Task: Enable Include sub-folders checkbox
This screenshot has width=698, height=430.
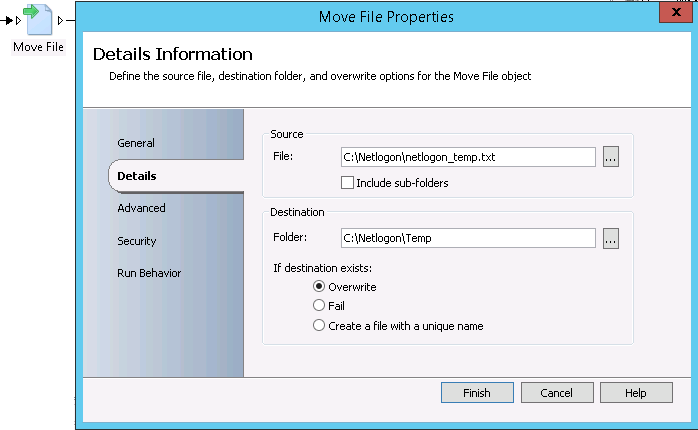Action: click(347, 183)
